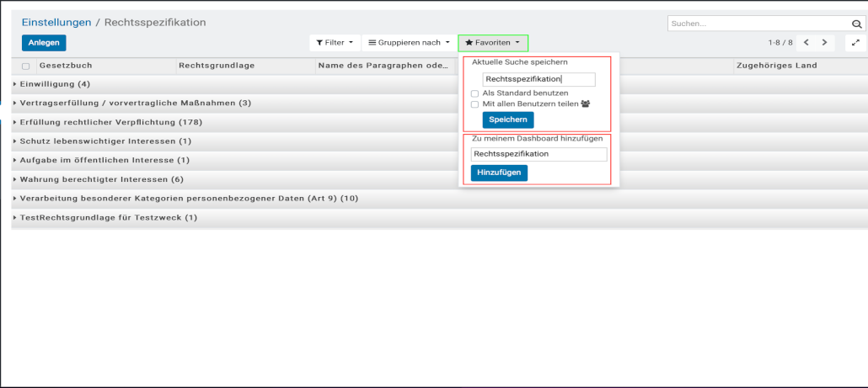
Task: Collapse the Favoriten dropdown menu
Action: pos(493,42)
